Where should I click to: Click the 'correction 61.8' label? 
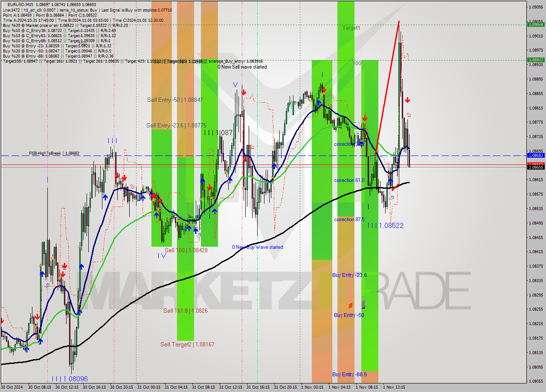tap(349, 180)
